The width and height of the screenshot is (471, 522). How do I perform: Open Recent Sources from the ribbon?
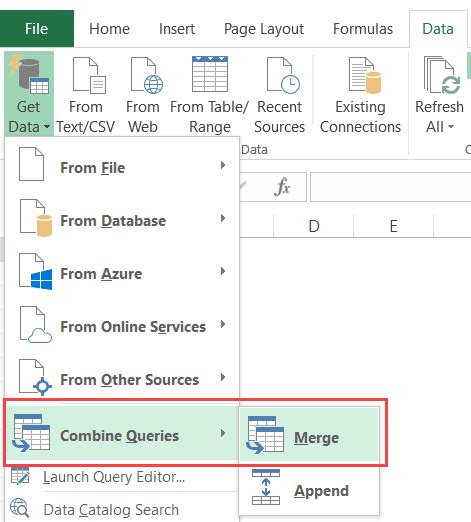coord(279,95)
